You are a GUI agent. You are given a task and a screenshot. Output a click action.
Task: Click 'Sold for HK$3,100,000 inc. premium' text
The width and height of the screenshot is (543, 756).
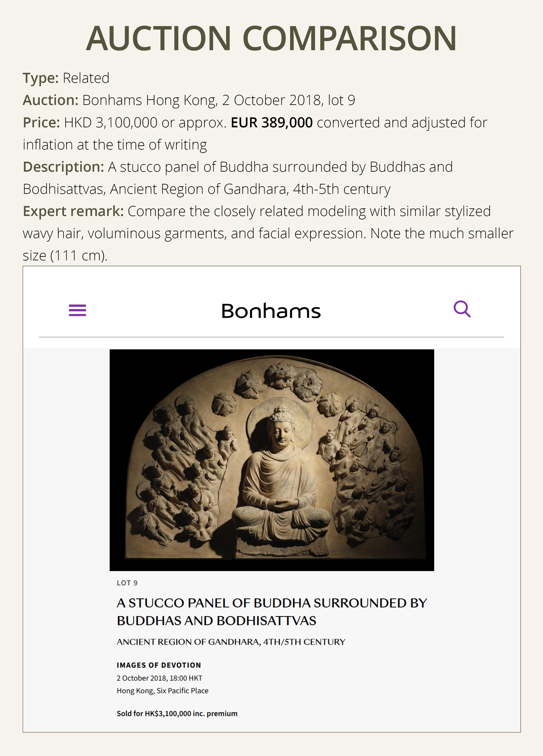[x=177, y=714]
